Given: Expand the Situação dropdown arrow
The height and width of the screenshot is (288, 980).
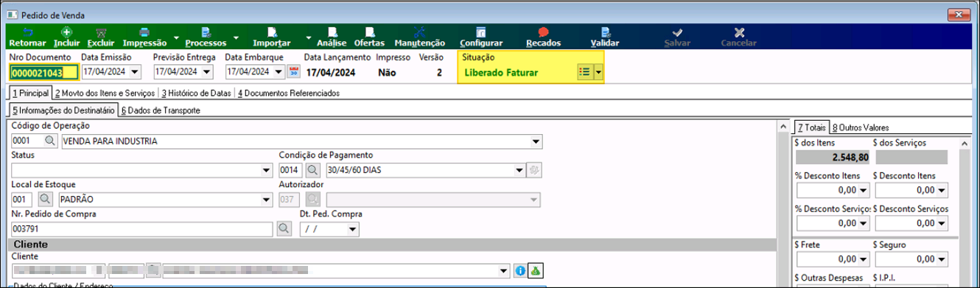Looking at the screenshot, I should point(598,72).
